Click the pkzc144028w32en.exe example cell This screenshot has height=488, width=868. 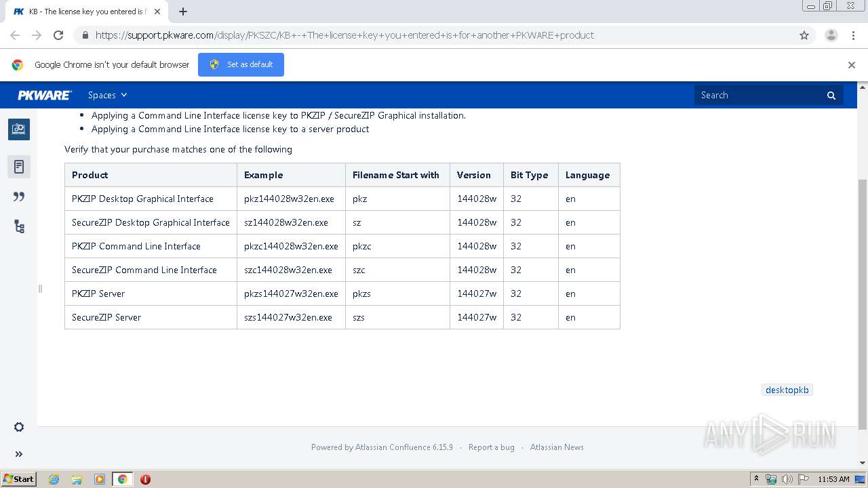(x=291, y=246)
